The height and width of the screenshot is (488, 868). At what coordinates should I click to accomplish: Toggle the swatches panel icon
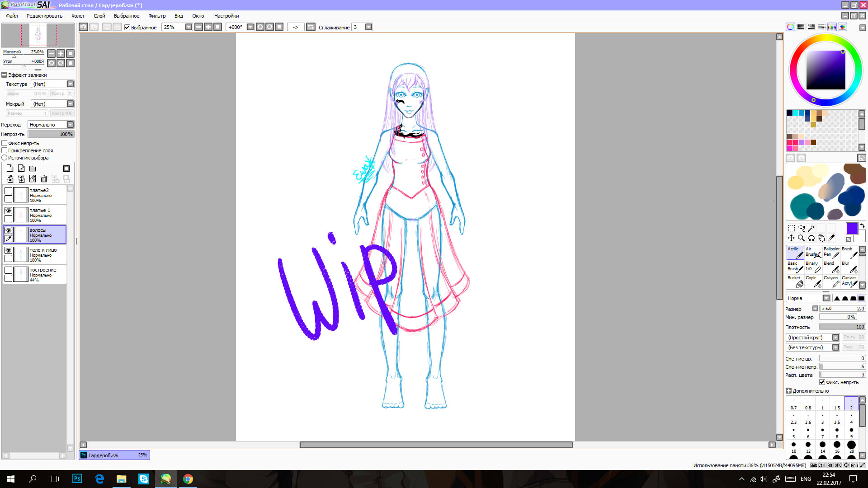pos(832,27)
